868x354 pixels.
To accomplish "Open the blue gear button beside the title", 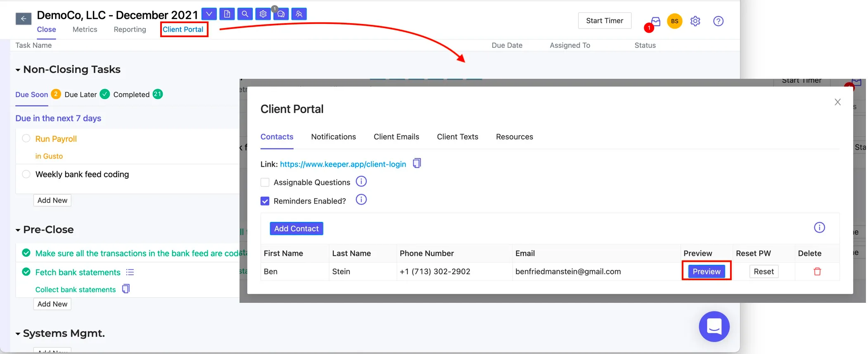I will point(263,14).
